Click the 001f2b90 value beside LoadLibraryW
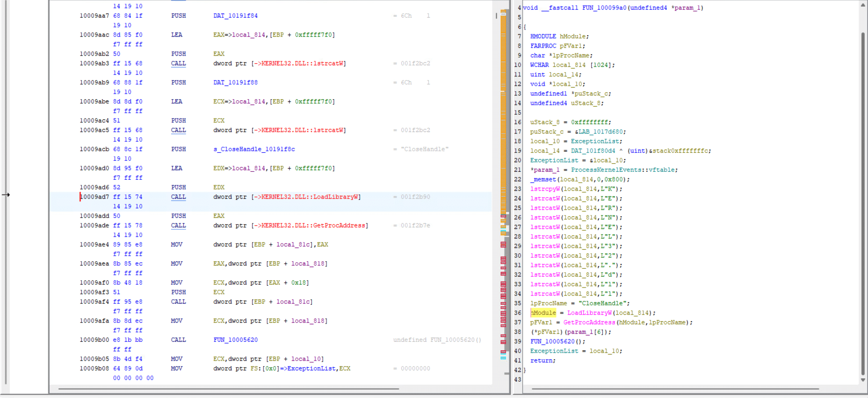Screen dimensions: 868x398 [415, 197]
